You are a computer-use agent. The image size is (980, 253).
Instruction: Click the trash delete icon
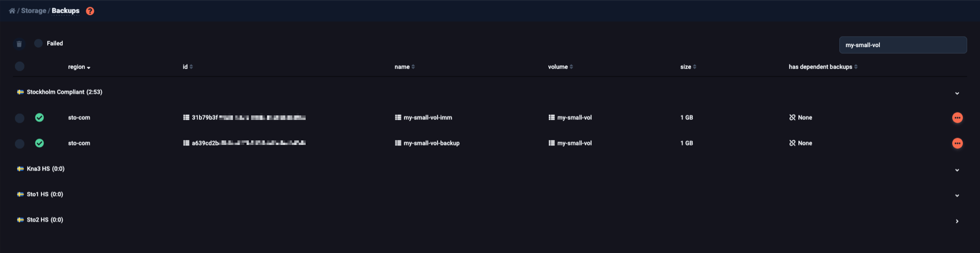pyautogui.click(x=19, y=44)
